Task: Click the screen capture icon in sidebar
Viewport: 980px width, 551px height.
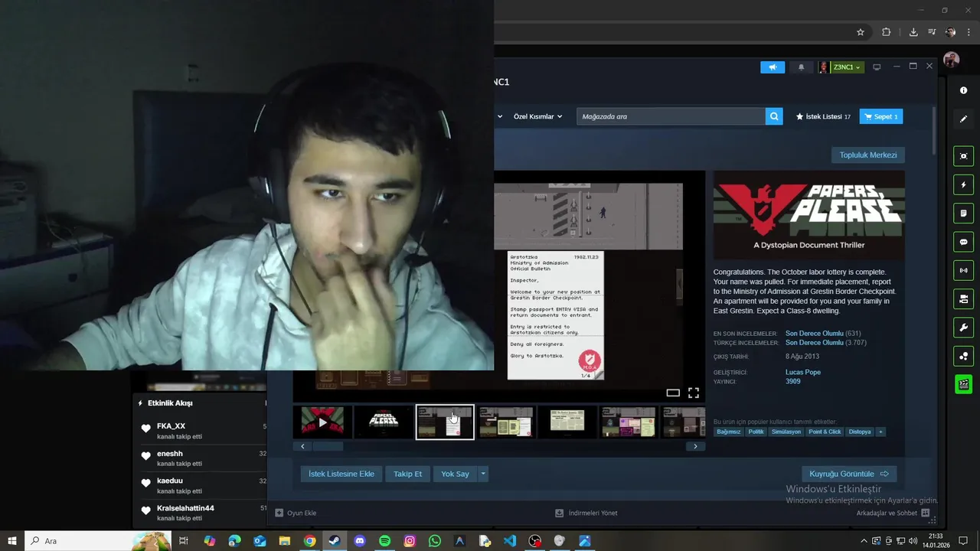Action: (963, 156)
